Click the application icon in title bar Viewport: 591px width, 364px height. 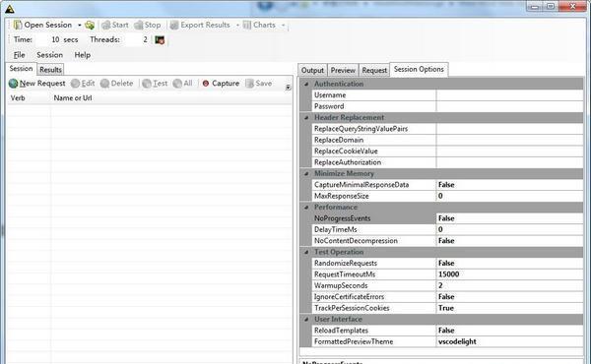[x=10, y=9]
